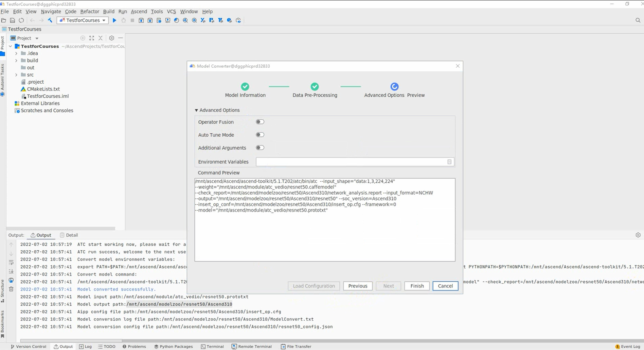Viewport: 644px width, 350px height.
Task: Click the Build project hammer icon
Action: [50, 20]
